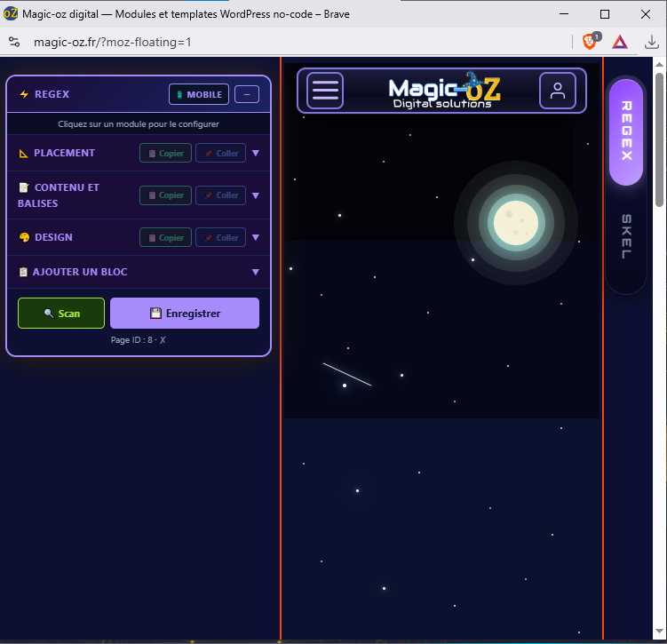Click the DESIGN section title
This screenshot has width=667, height=644.
pyautogui.click(x=53, y=237)
